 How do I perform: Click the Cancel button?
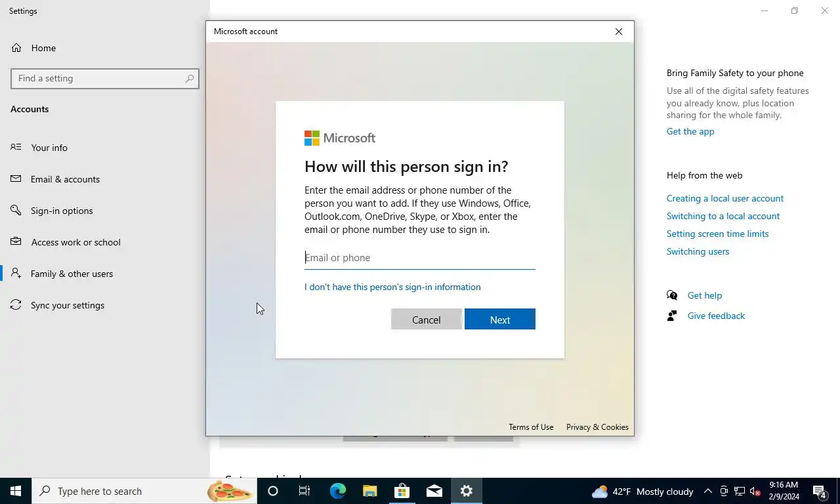coord(427,320)
